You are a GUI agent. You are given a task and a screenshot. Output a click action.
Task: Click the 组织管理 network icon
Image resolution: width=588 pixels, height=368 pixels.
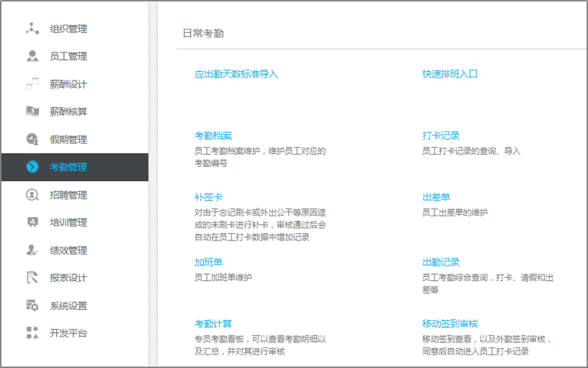pos(33,29)
